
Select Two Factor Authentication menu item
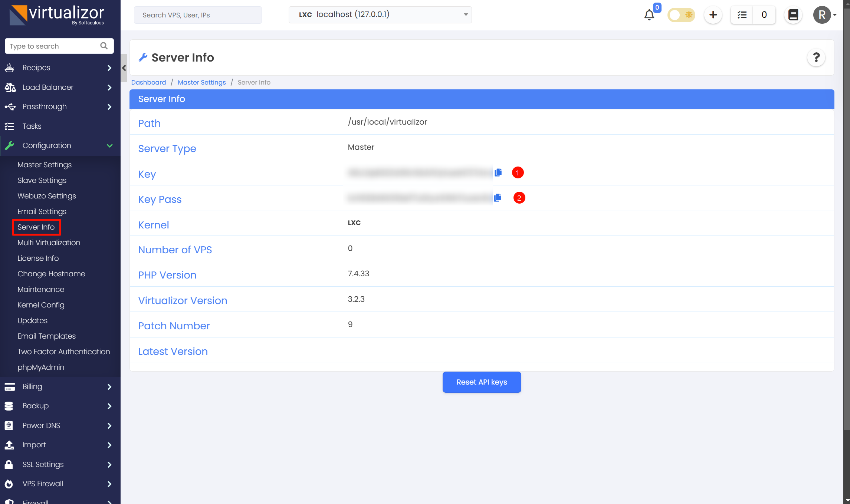63,352
